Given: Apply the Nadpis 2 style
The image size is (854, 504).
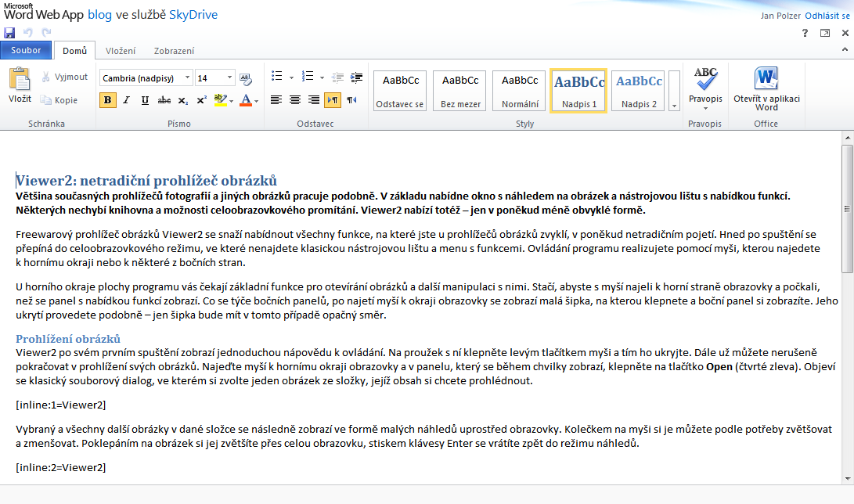Looking at the screenshot, I should click(639, 90).
